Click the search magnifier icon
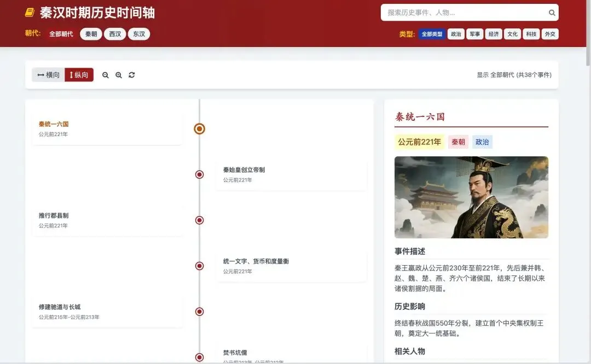Image resolution: width=591 pixels, height=364 pixels. (x=552, y=13)
